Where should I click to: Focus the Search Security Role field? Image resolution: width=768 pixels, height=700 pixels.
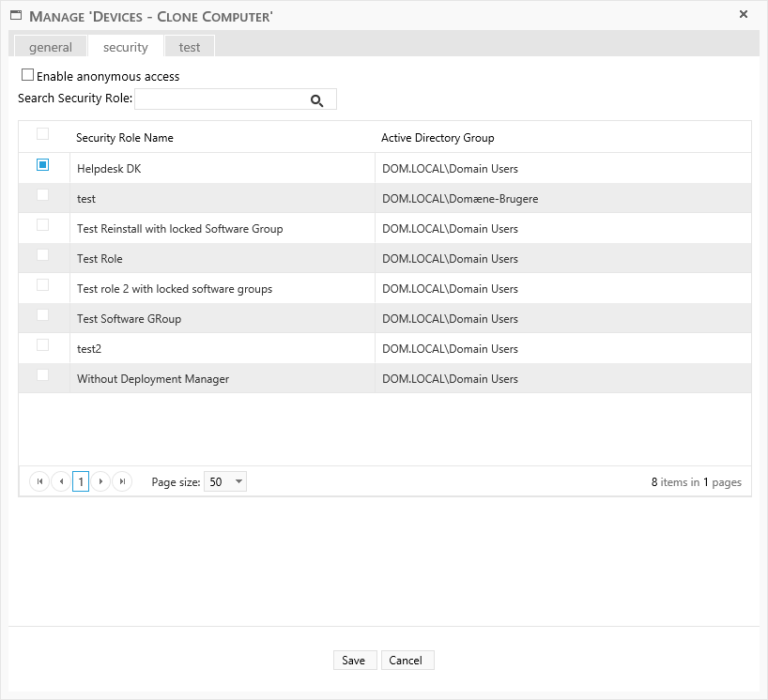tap(221, 99)
